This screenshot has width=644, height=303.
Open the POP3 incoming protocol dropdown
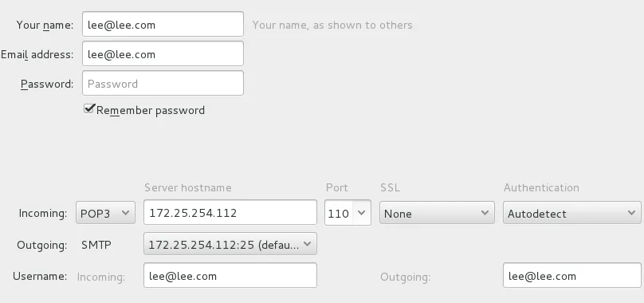click(x=105, y=213)
